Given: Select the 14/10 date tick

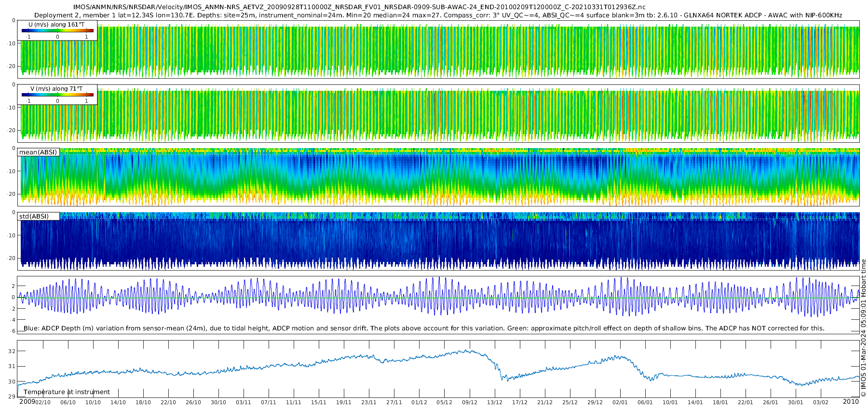Looking at the screenshot, I should (x=118, y=402).
